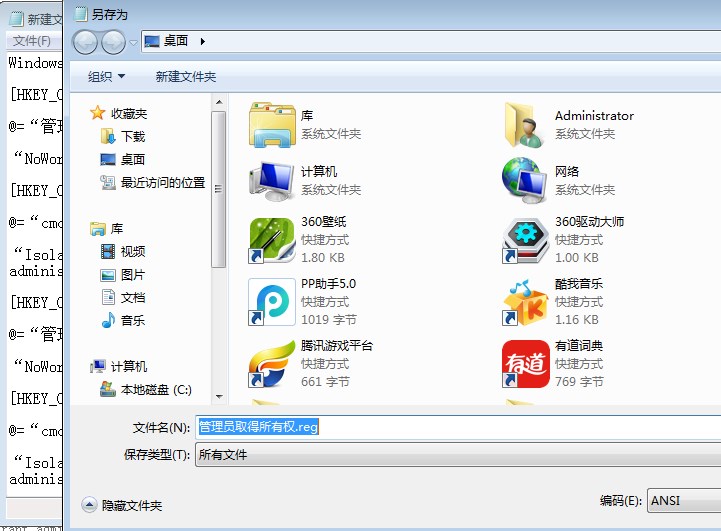721x531 pixels.
Task: Click the 图片 library icon
Action: 108,275
